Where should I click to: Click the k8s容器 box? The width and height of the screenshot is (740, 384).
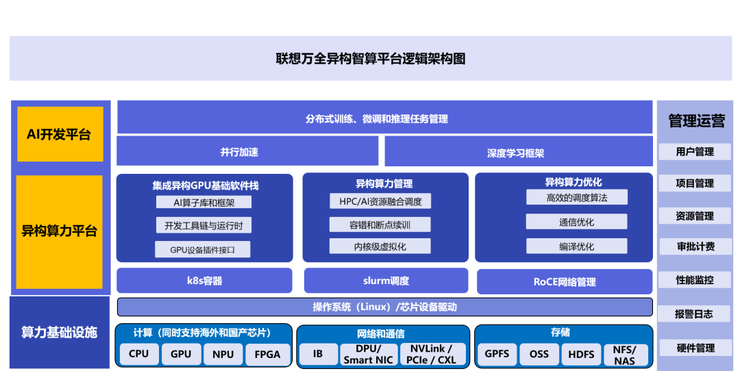point(204,281)
